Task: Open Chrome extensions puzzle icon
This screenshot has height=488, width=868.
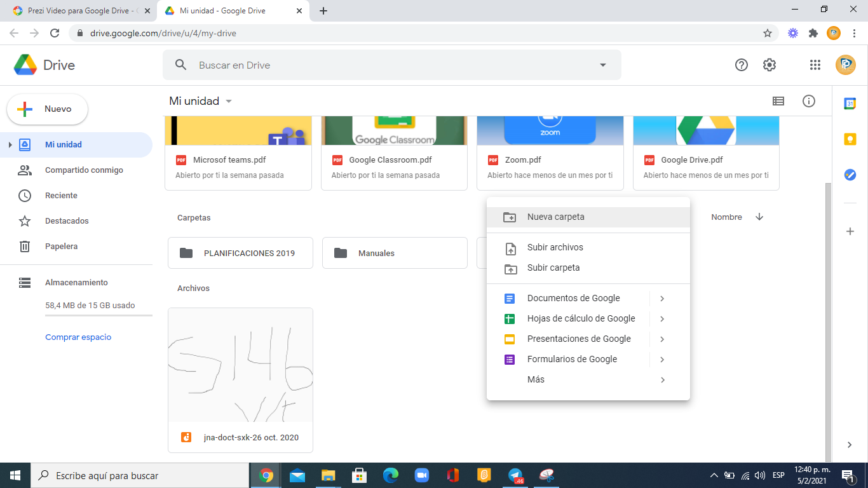Action: 813,33
